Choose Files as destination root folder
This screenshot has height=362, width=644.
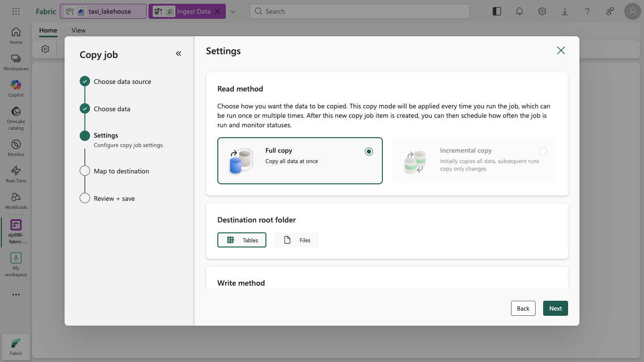click(x=296, y=240)
